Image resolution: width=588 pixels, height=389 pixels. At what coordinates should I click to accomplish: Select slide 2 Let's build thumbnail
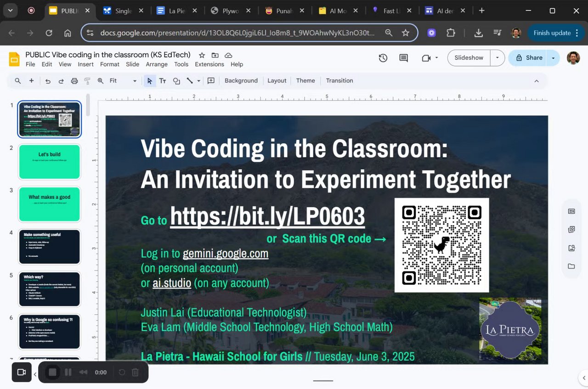(x=50, y=162)
